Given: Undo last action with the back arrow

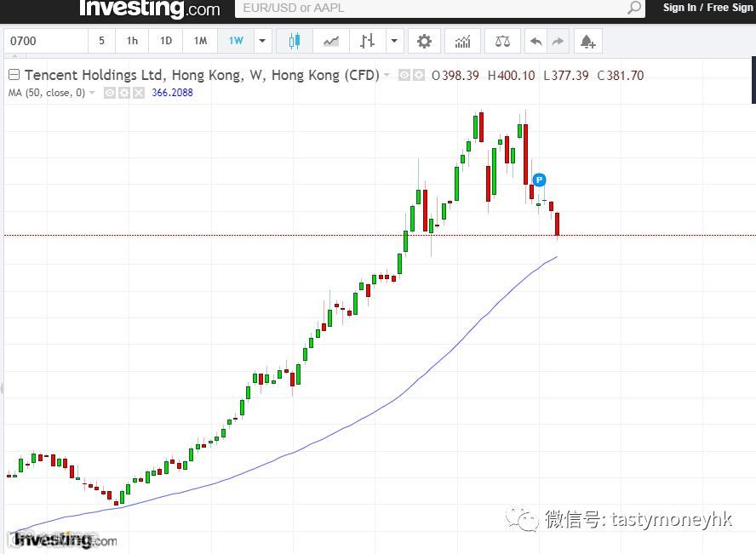Looking at the screenshot, I should tap(535, 41).
